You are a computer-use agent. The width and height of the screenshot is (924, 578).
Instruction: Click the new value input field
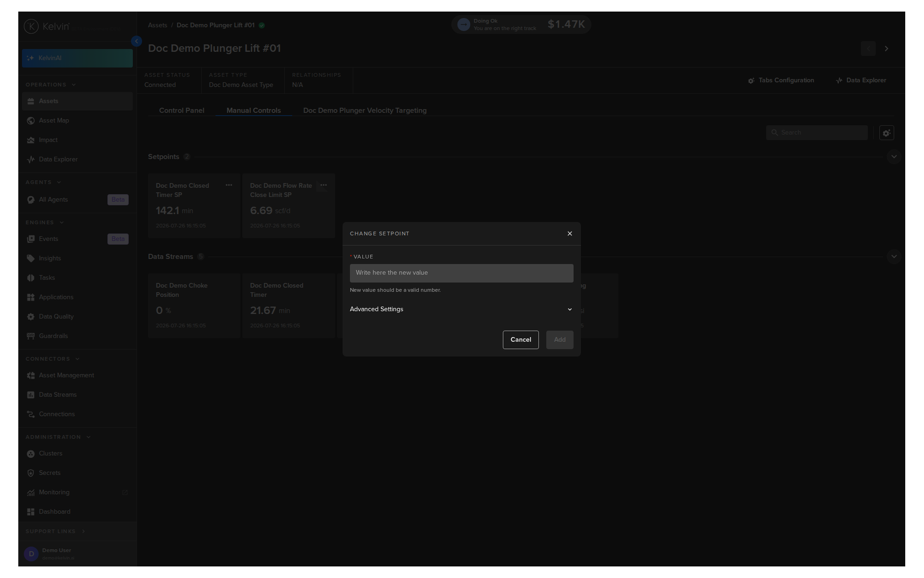(462, 273)
